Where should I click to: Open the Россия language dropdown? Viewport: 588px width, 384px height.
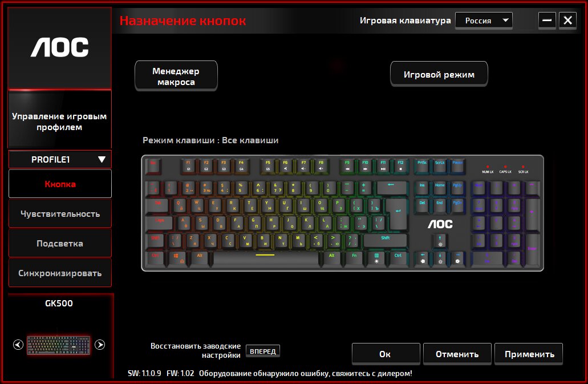(484, 21)
